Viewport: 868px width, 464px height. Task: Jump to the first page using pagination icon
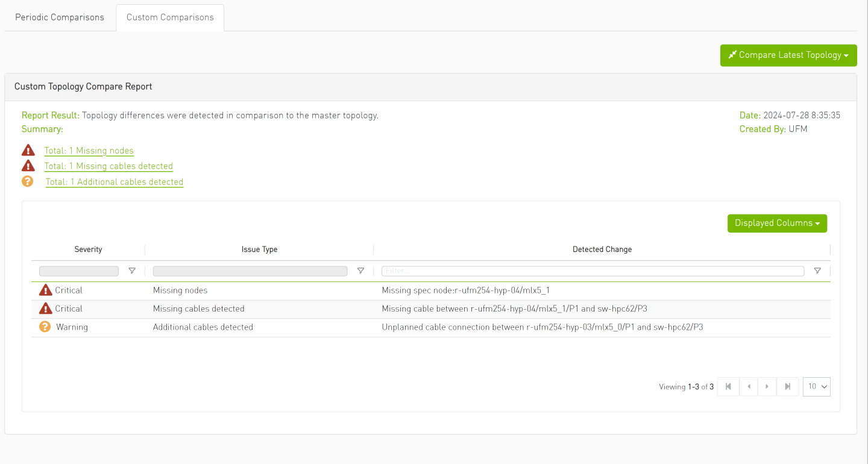point(728,386)
